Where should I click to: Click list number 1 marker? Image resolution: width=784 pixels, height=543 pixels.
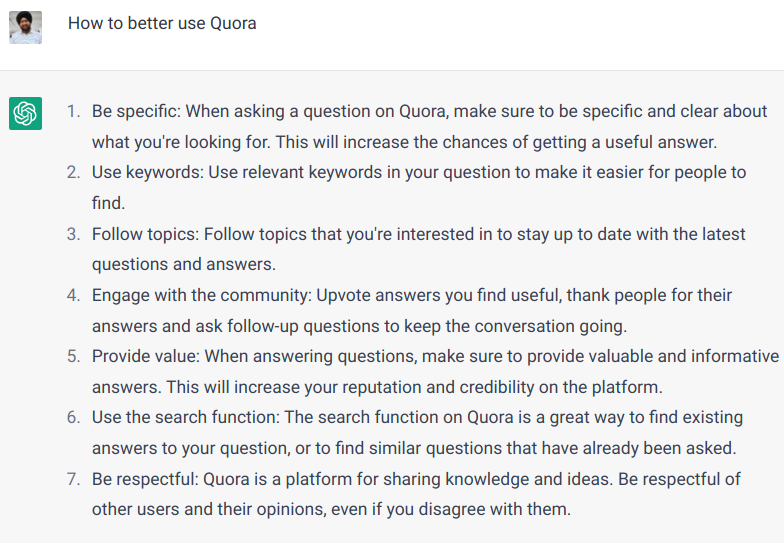point(73,111)
